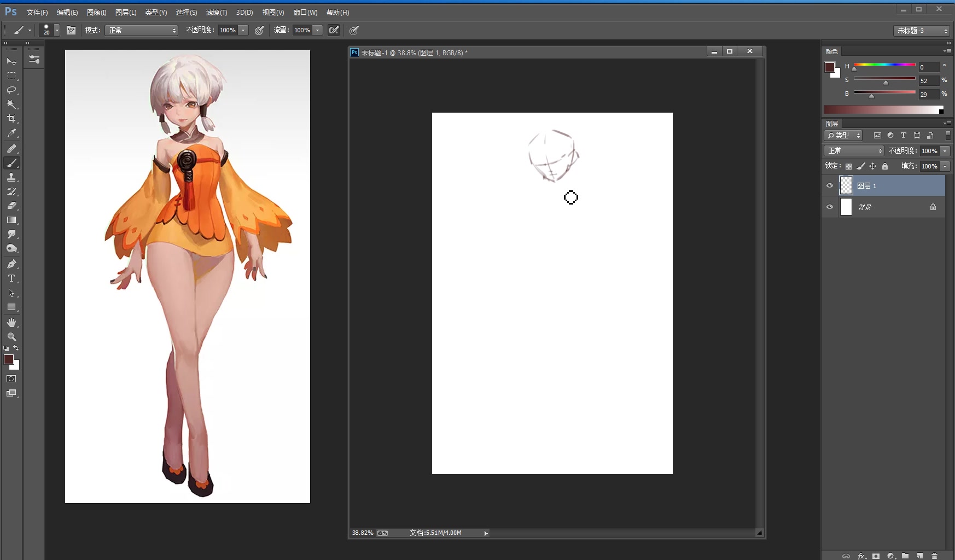
Task: Open tool preset picker arrow
Action: [30, 30]
